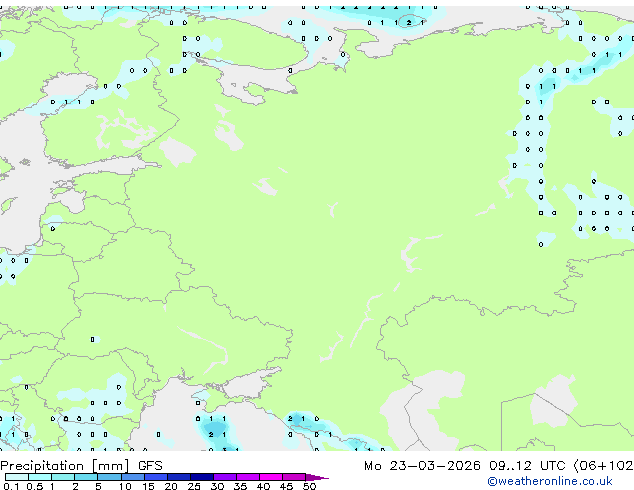The height and width of the screenshot is (490, 634).
Task: Click the 45–50 mm legend swatch
Action: [x=294, y=477]
